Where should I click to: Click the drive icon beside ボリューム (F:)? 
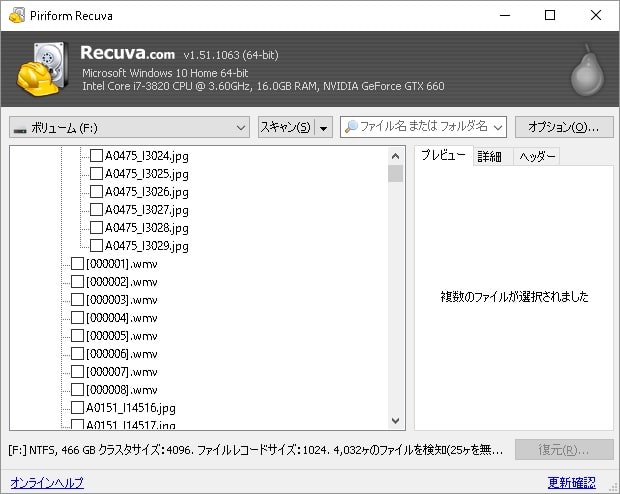point(20,129)
